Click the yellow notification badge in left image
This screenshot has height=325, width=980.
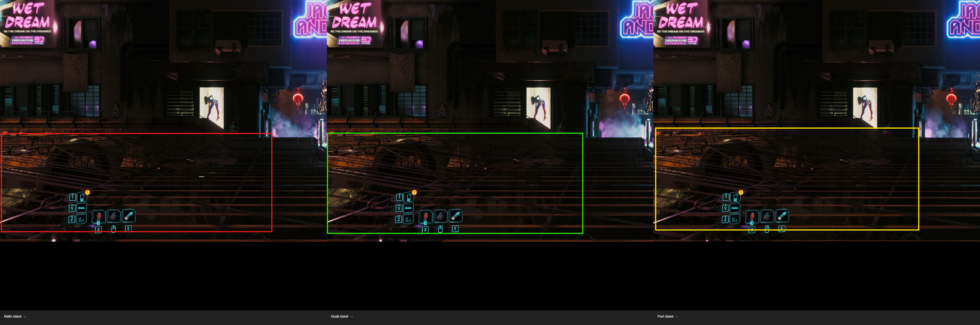pos(87,192)
